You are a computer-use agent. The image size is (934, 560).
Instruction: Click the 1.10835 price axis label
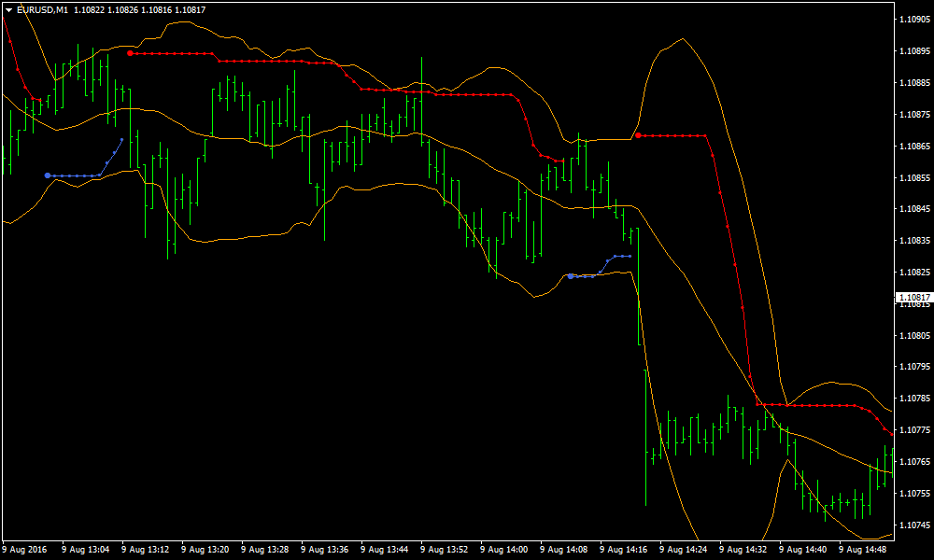click(914, 241)
